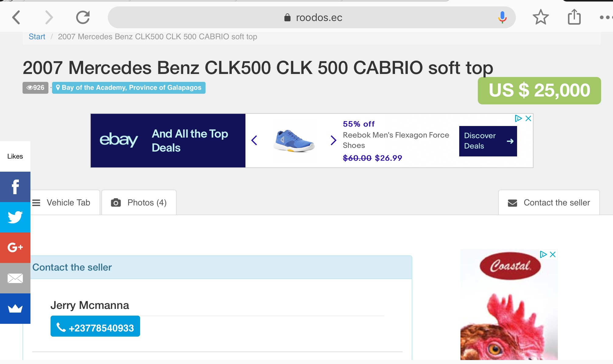Open Contact the seller tab
The image size is (613, 364).
(x=549, y=203)
